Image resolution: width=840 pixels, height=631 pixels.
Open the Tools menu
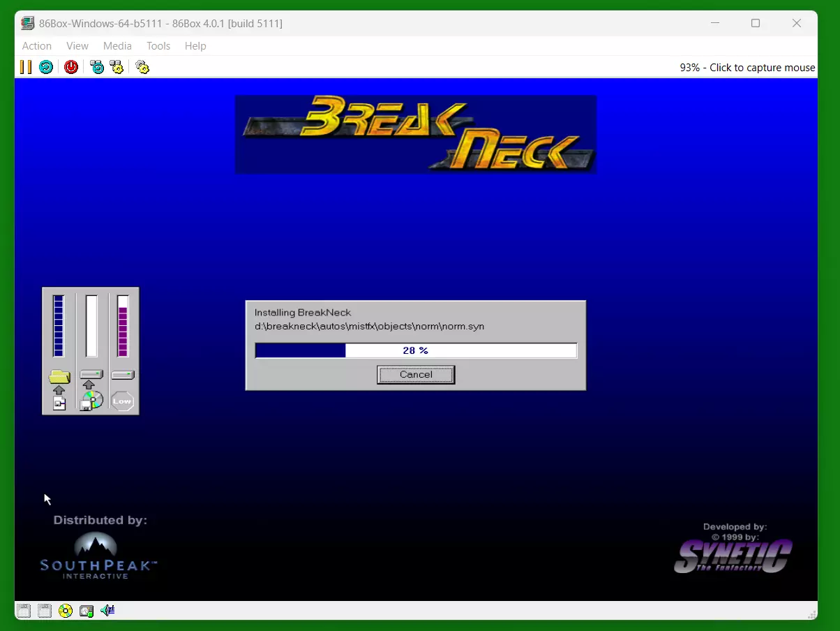[x=158, y=46]
